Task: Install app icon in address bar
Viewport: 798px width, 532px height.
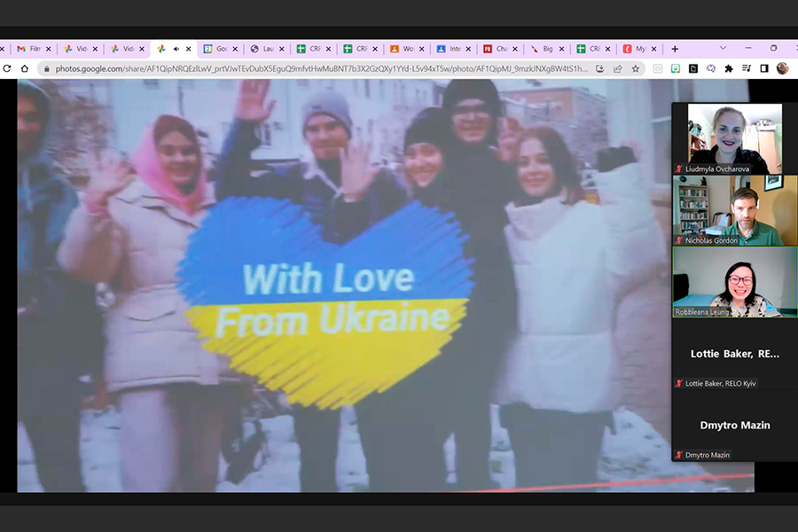Action: point(600,69)
